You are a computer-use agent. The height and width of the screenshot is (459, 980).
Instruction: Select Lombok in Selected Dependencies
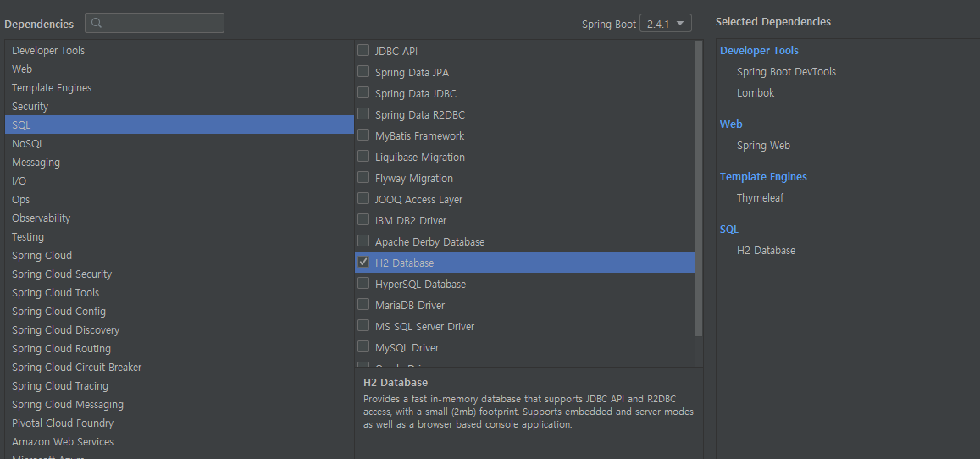(755, 93)
